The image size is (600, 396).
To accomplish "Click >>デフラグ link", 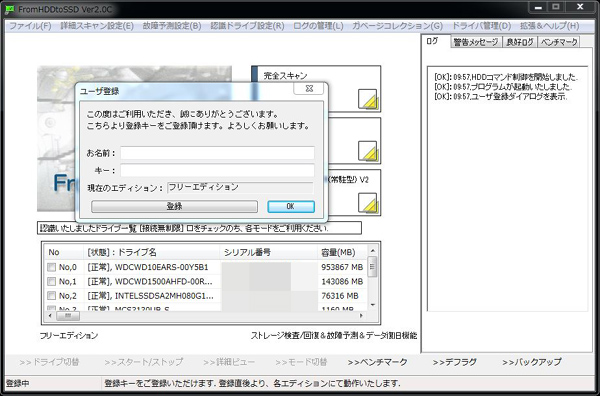I will click(455, 362).
